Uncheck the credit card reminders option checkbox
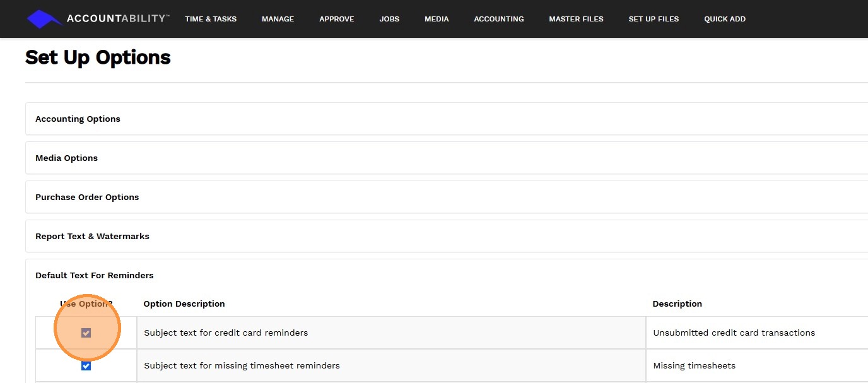The width and height of the screenshot is (868, 383). [86, 333]
